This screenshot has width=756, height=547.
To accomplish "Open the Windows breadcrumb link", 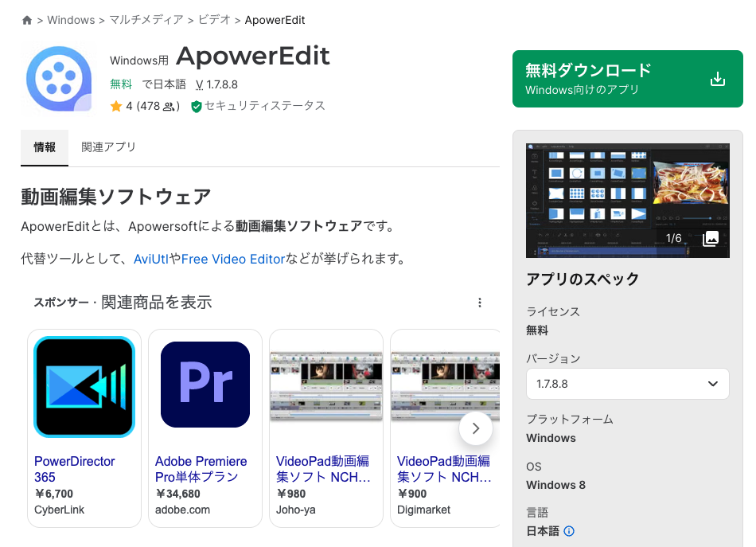I will click(x=71, y=20).
